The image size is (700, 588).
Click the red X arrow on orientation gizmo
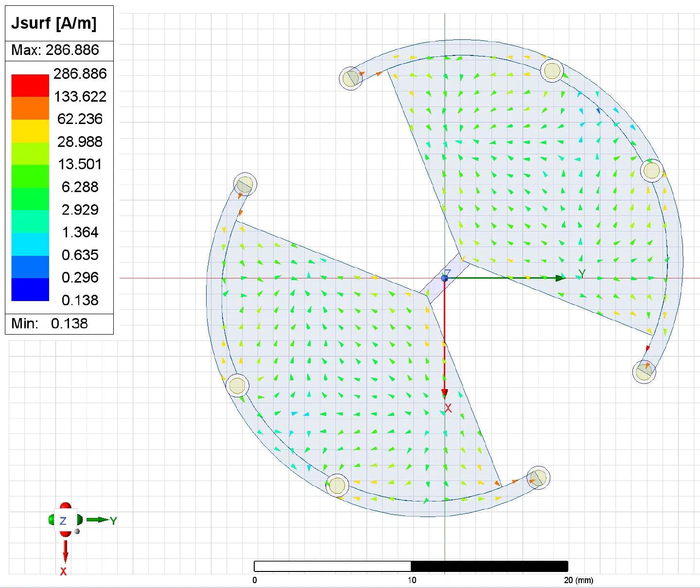[x=65, y=552]
